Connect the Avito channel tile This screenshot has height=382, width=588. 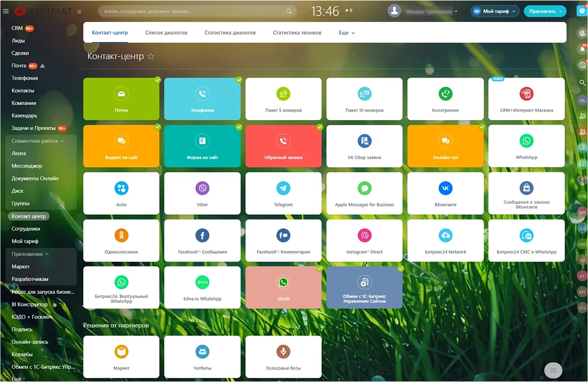121,193
